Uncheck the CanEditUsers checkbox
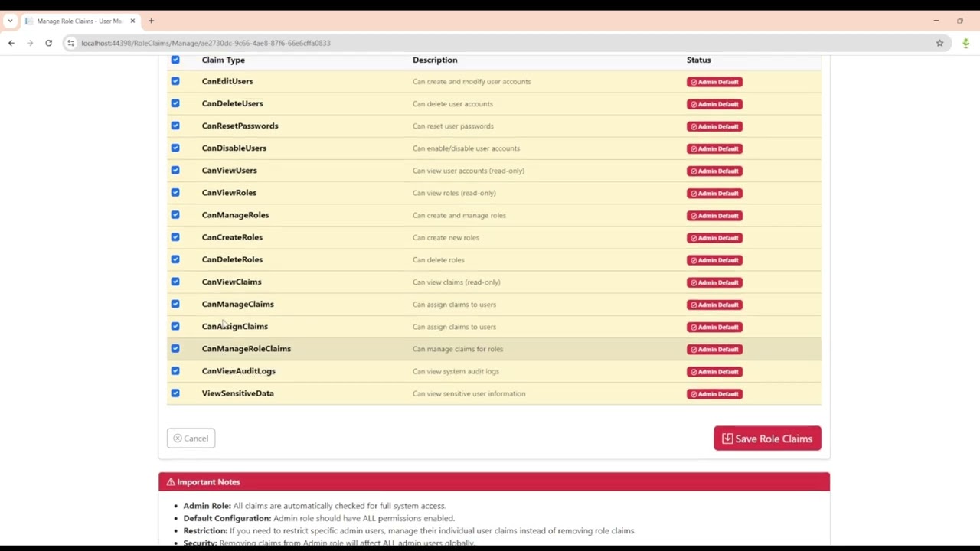980x551 pixels. coord(175,81)
